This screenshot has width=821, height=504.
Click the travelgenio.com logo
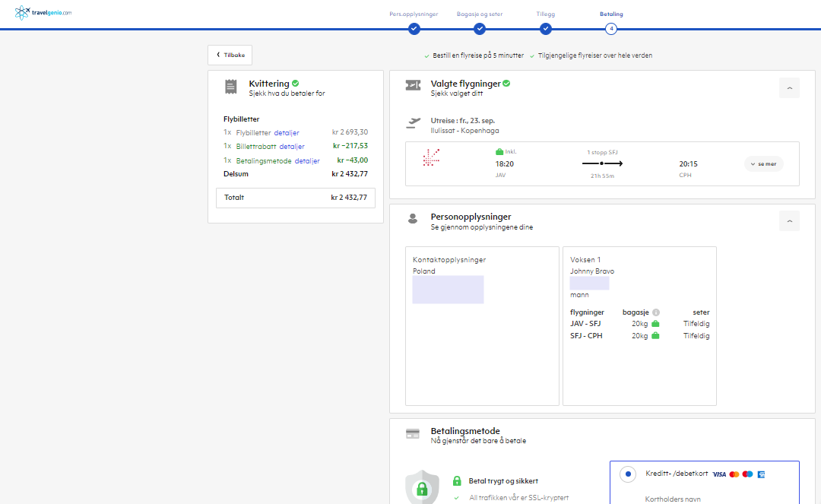point(43,13)
